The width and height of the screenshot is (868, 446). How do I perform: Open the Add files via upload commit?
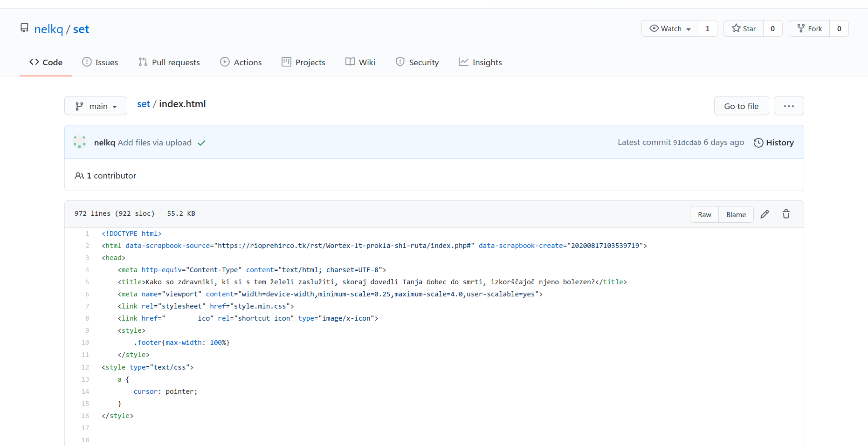tap(155, 143)
